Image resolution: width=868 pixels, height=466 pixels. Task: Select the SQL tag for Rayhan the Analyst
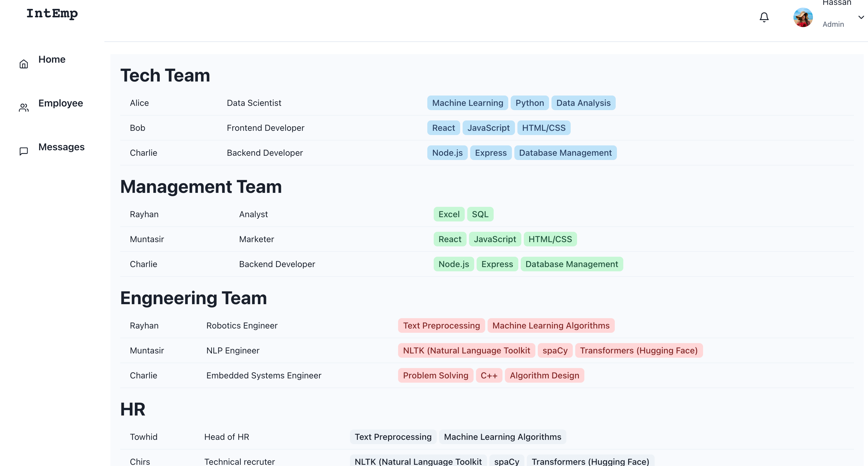[480, 214]
